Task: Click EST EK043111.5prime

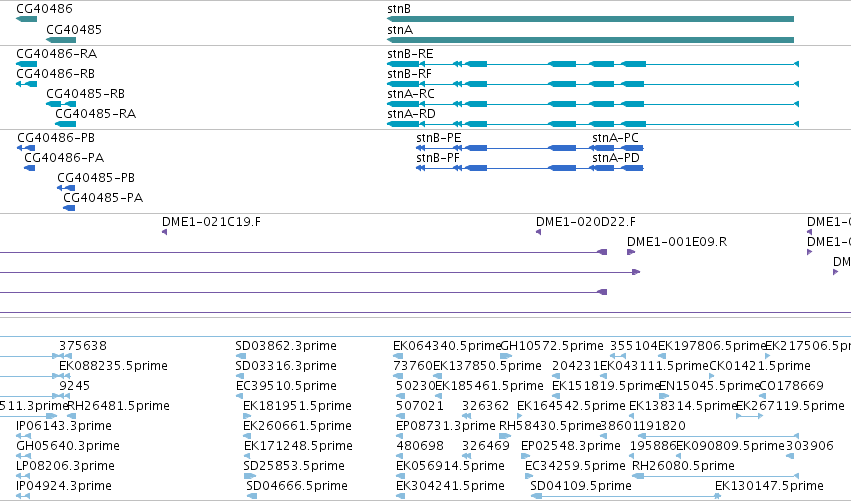Action: point(654,365)
